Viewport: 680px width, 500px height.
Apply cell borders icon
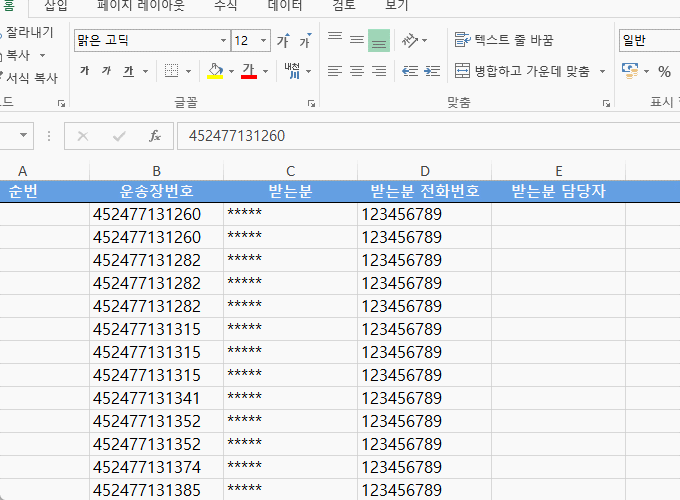point(172,71)
